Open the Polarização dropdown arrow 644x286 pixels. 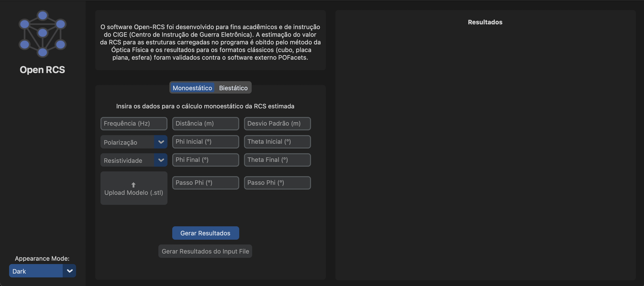tap(161, 142)
